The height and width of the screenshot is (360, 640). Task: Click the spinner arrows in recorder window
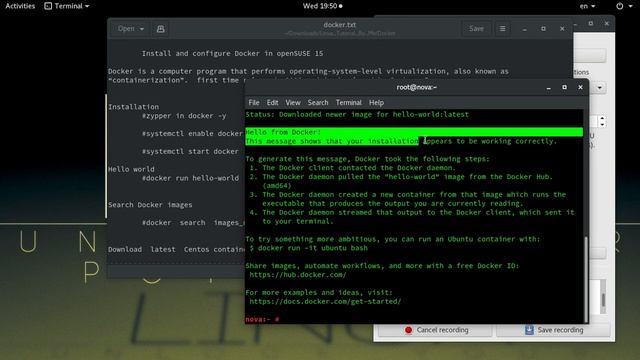coord(602,121)
